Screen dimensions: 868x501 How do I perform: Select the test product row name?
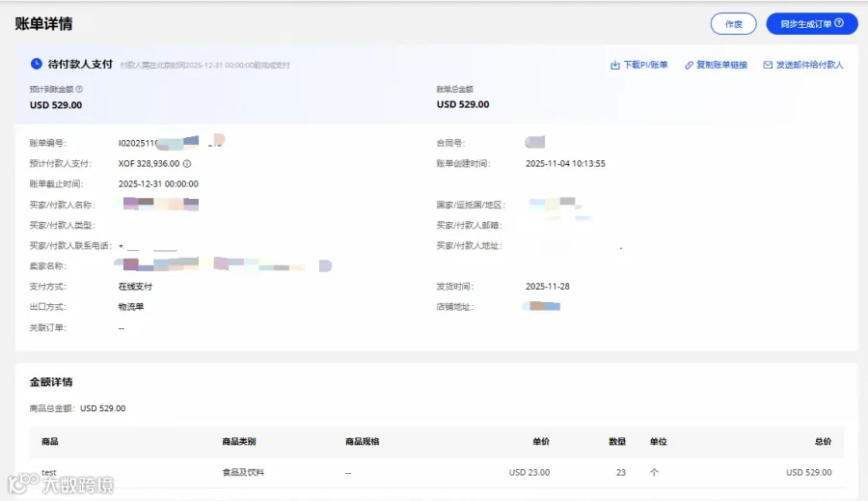(x=49, y=473)
